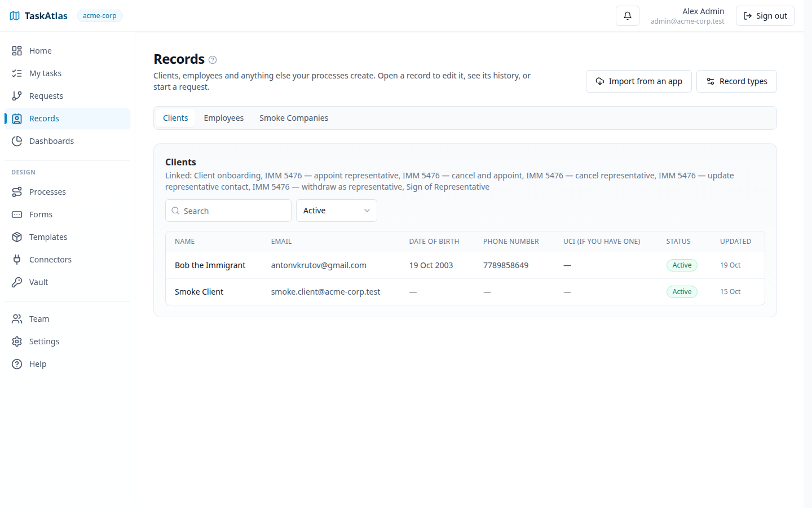
Task: Click the Requests branch icon
Action: tap(17, 96)
